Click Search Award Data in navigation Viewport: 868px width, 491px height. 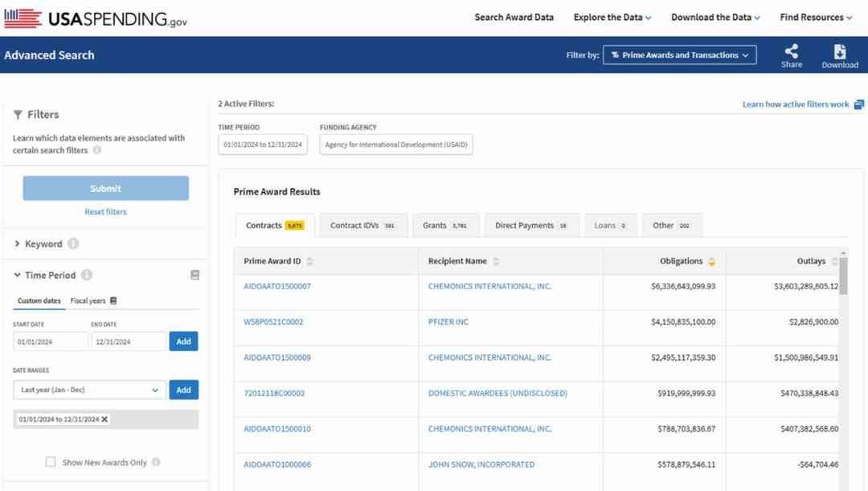[x=514, y=17]
